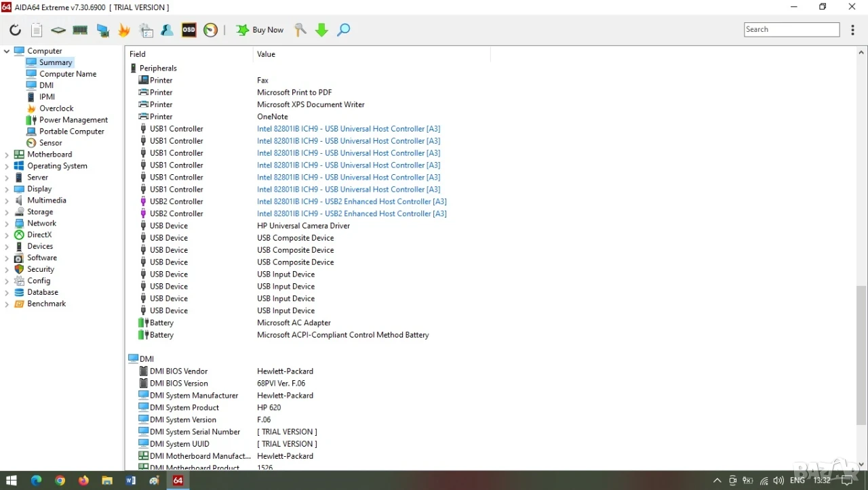Click the magnifier find icon in toolbar
The width and height of the screenshot is (868, 490).
coord(344,30)
